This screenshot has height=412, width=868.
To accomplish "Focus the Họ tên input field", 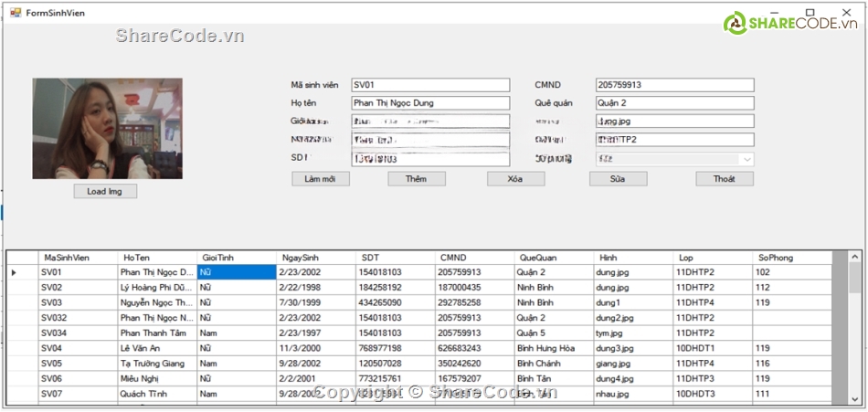I will 430,103.
